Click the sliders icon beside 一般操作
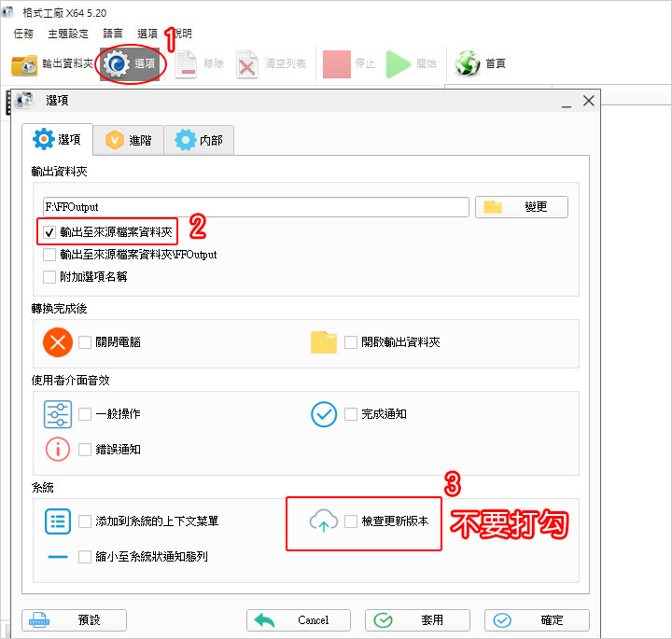 tap(58, 414)
